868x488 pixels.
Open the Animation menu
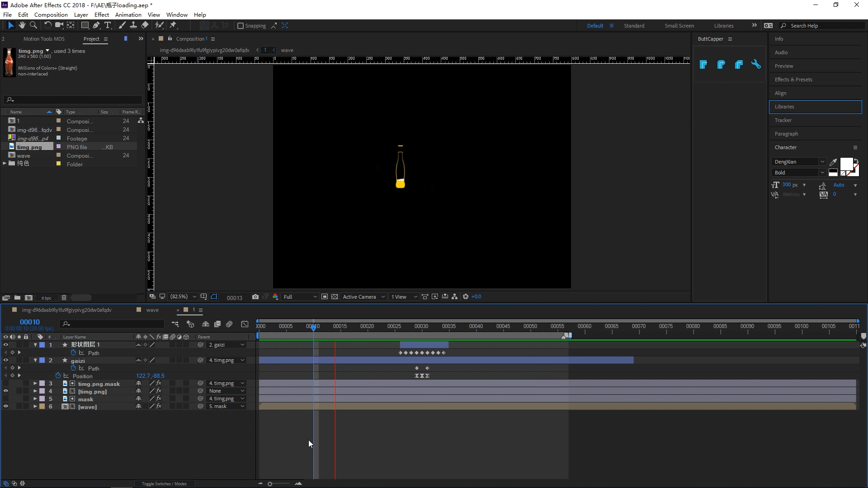click(128, 14)
